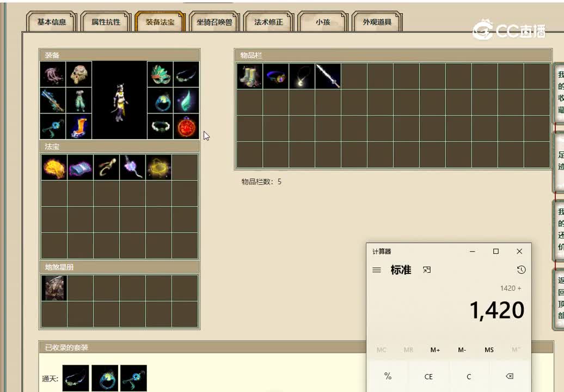This screenshot has height=392, width=564.
Task: Inspect the beige hat equipment icon
Action: 79,75
